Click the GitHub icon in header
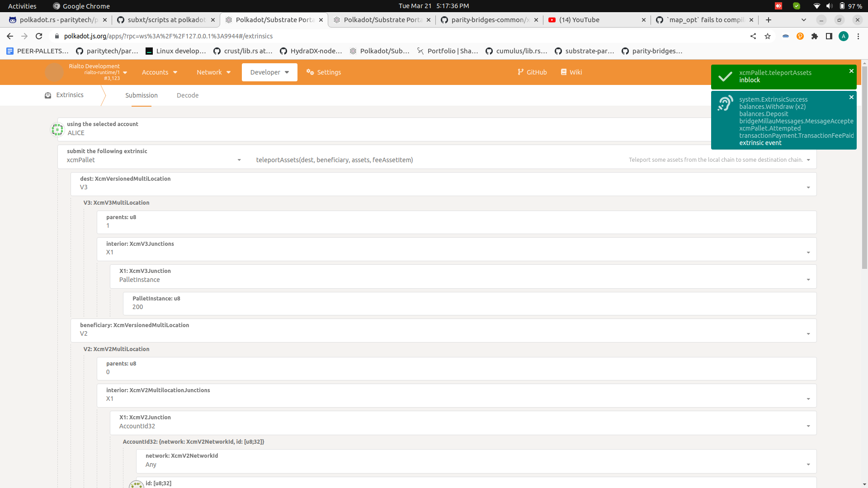Image resolution: width=868 pixels, height=488 pixels. 522,72
